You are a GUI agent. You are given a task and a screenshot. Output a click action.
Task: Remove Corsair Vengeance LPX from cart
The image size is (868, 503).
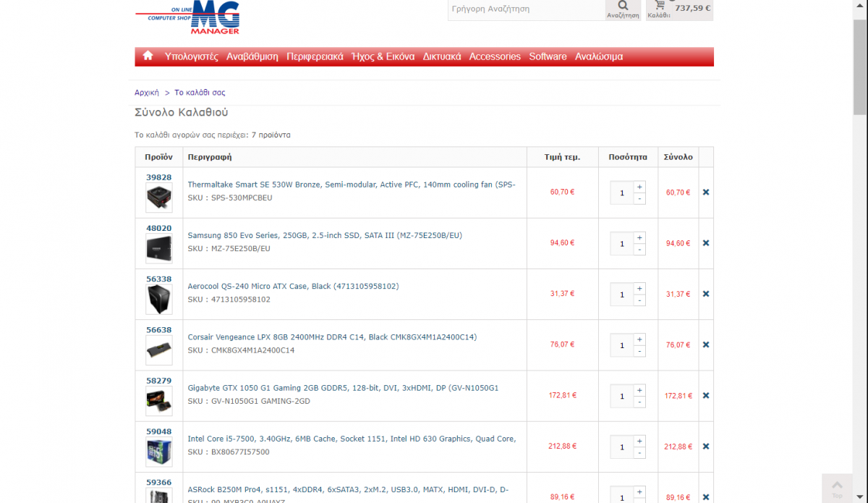pos(706,345)
